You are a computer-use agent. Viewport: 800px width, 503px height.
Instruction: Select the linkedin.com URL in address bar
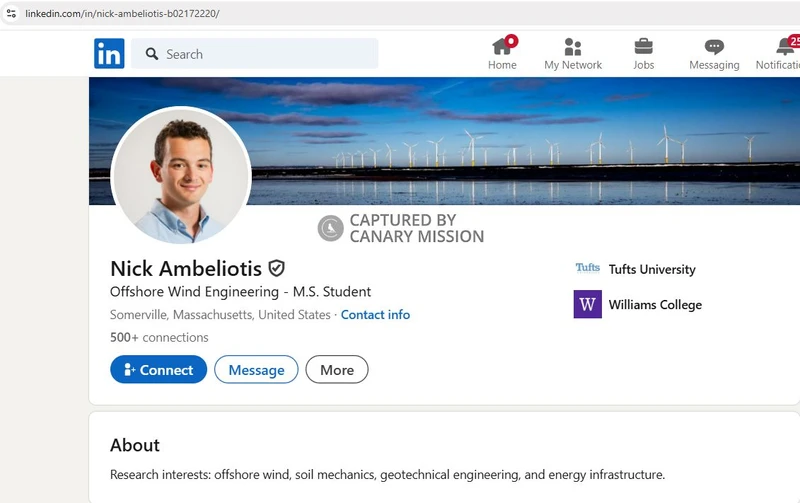click(x=122, y=13)
